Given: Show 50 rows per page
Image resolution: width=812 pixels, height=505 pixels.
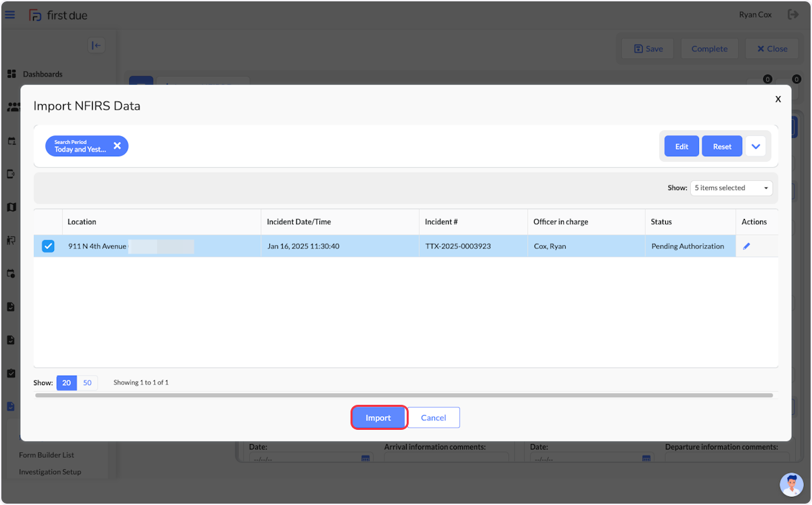Looking at the screenshot, I should pyautogui.click(x=87, y=383).
